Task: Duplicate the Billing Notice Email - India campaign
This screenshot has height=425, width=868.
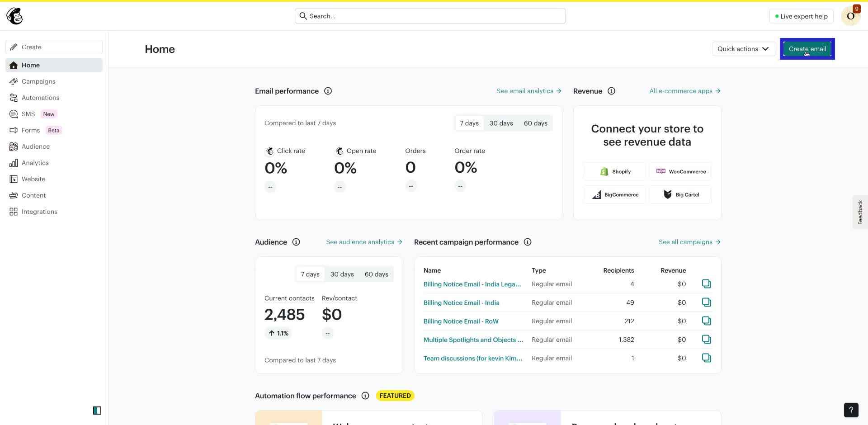Action: point(707,302)
